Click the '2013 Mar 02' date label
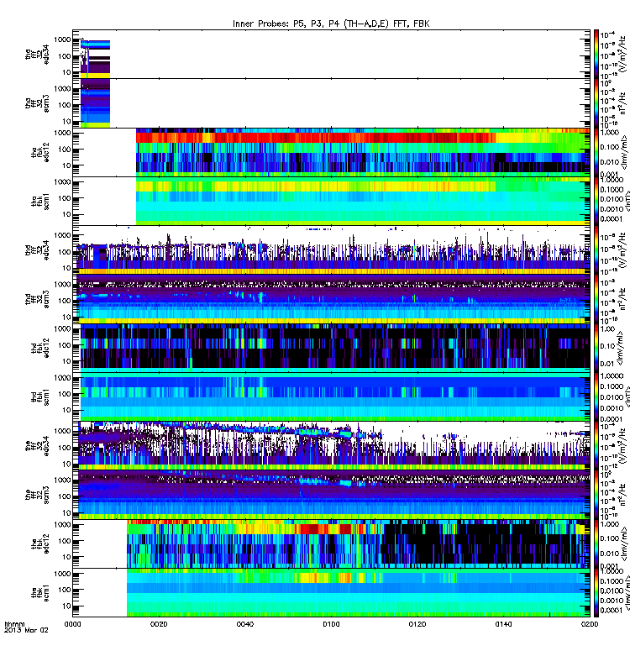 pyautogui.click(x=26, y=630)
